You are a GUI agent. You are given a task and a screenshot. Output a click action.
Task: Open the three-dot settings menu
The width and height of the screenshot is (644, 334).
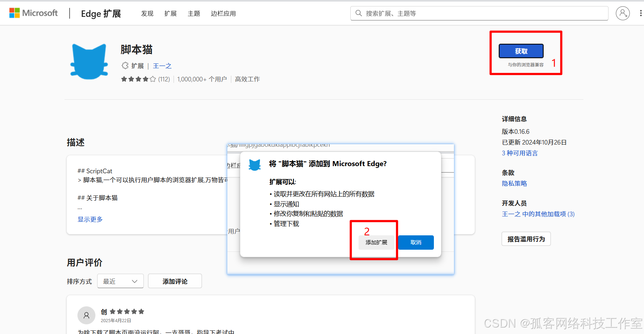click(640, 13)
